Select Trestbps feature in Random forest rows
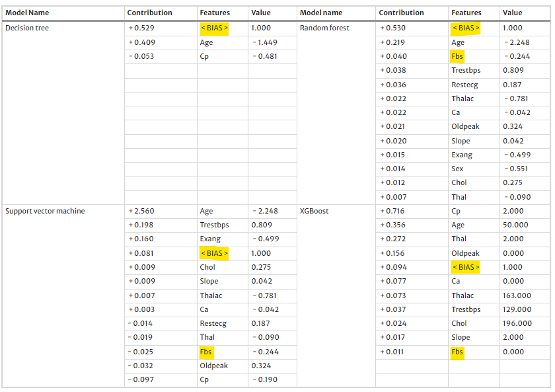This screenshot has height=392, width=555. (466, 70)
